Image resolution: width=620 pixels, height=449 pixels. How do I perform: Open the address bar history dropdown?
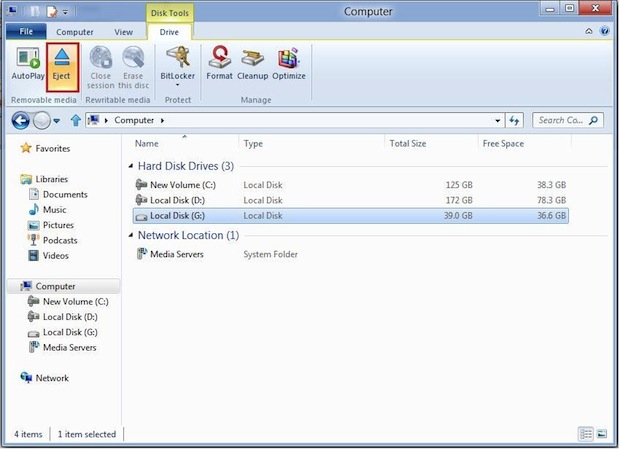coord(497,120)
